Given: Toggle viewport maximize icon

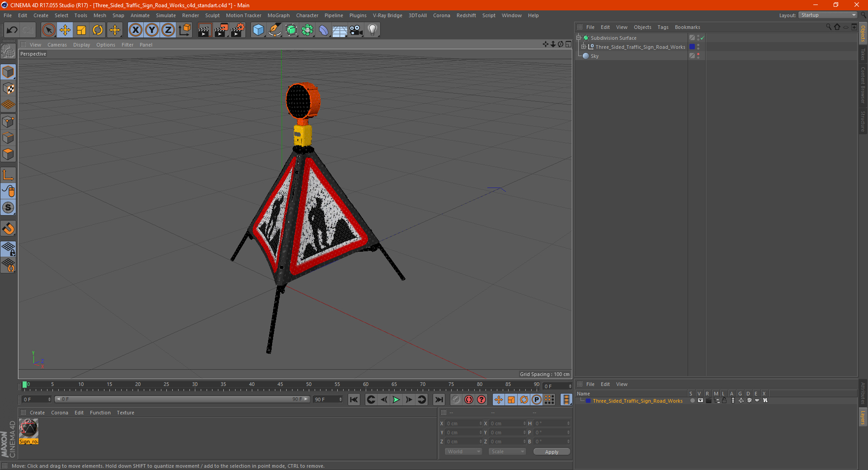Looking at the screenshot, I should [568, 44].
